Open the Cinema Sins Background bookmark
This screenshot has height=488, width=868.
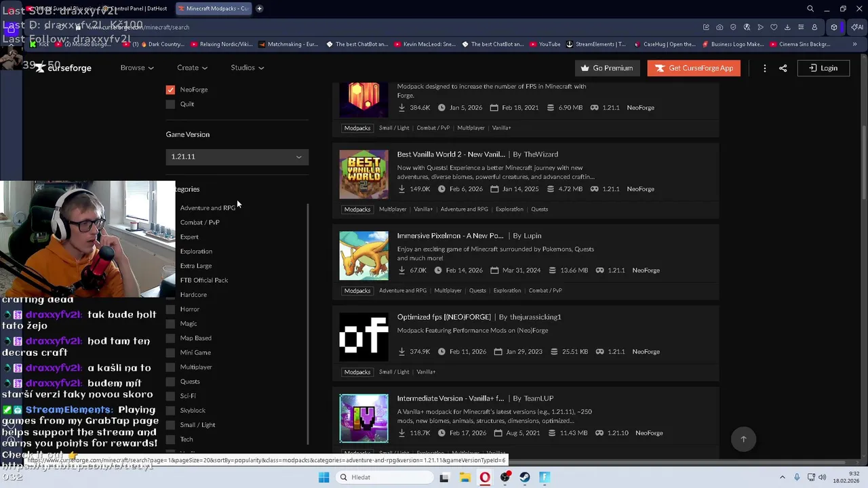point(800,44)
